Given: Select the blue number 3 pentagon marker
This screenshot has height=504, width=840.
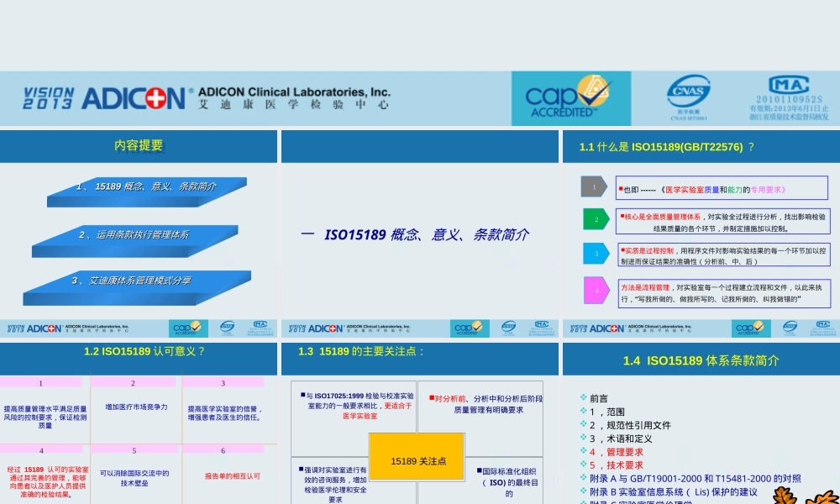Looking at the screenshot, I should tap(596, 254).
